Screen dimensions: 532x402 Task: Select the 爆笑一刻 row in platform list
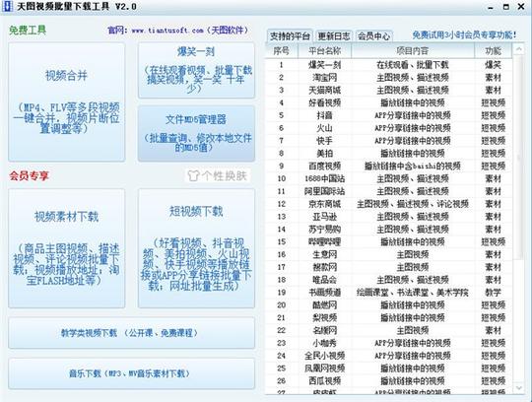[388, 65]
